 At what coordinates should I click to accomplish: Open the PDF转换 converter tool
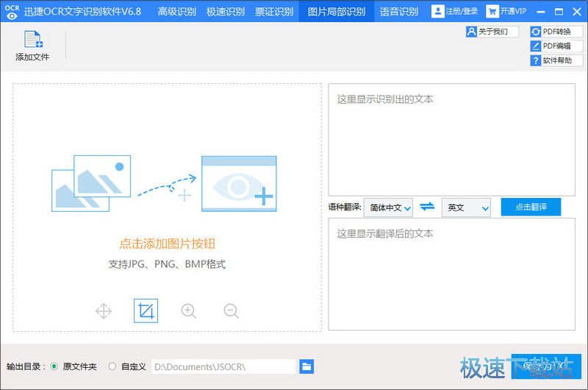(556, 32)
